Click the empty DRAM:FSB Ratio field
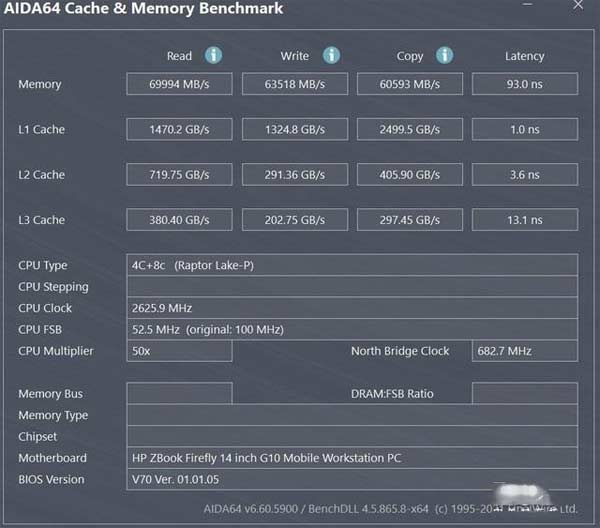This screenshot has height=528, width=600. (x=524, y=393)
